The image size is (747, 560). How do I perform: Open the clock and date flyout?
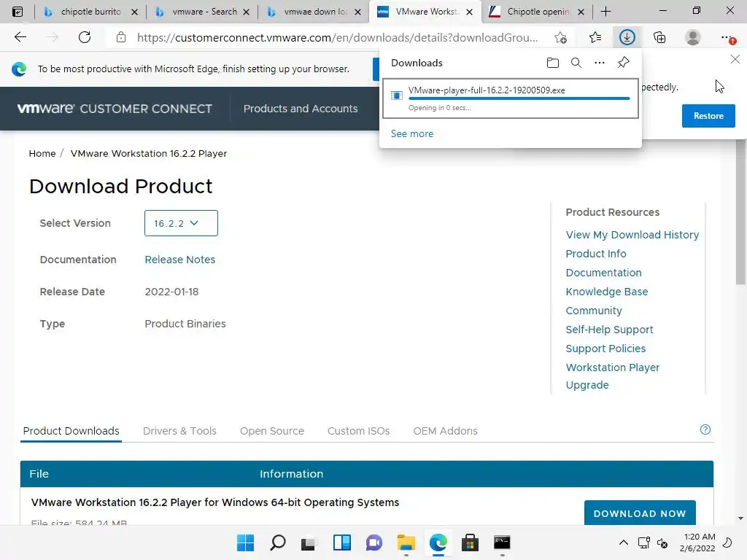coord(698,542)
